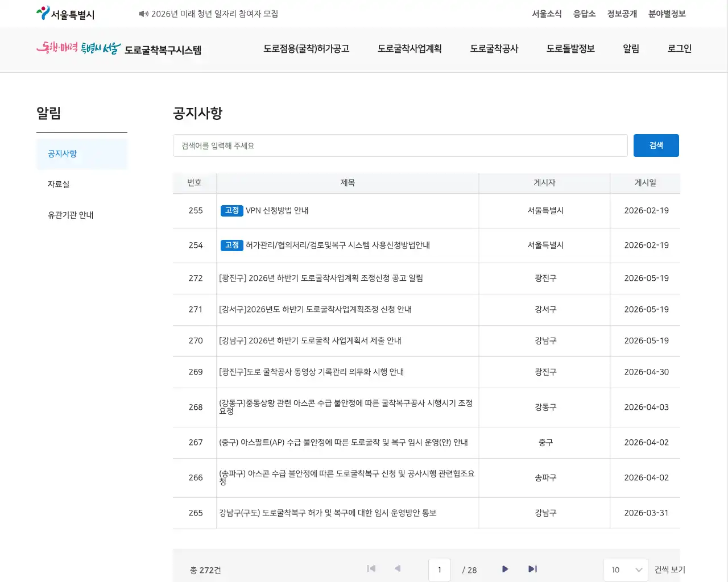Open [강남구] 2026년 하반기 도로굴착 사업계획서 제출 안내
This screenshot has height=582, width=728.
pos(310,340)
